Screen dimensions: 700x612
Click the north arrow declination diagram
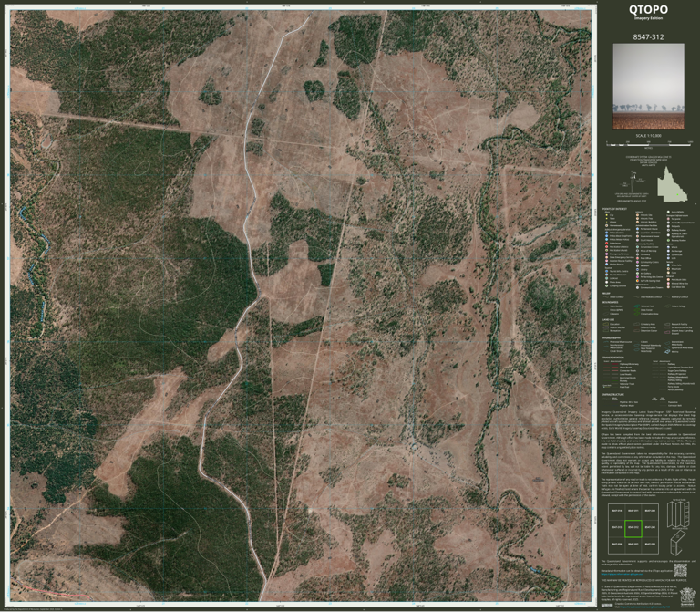point(633,181)
